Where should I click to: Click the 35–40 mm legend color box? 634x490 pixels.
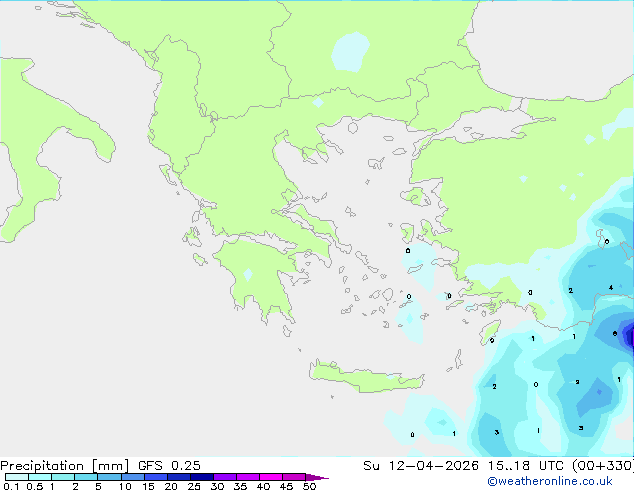point(247,477)
